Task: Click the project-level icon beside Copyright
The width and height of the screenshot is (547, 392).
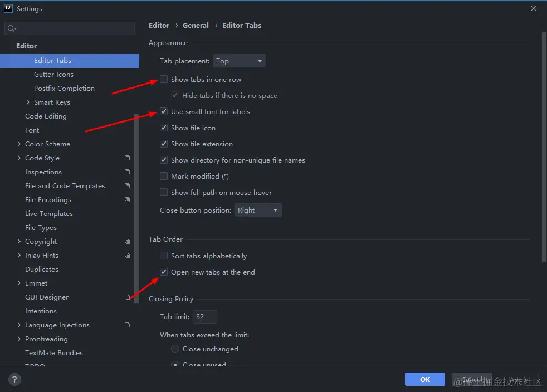Action: [128, 241]
